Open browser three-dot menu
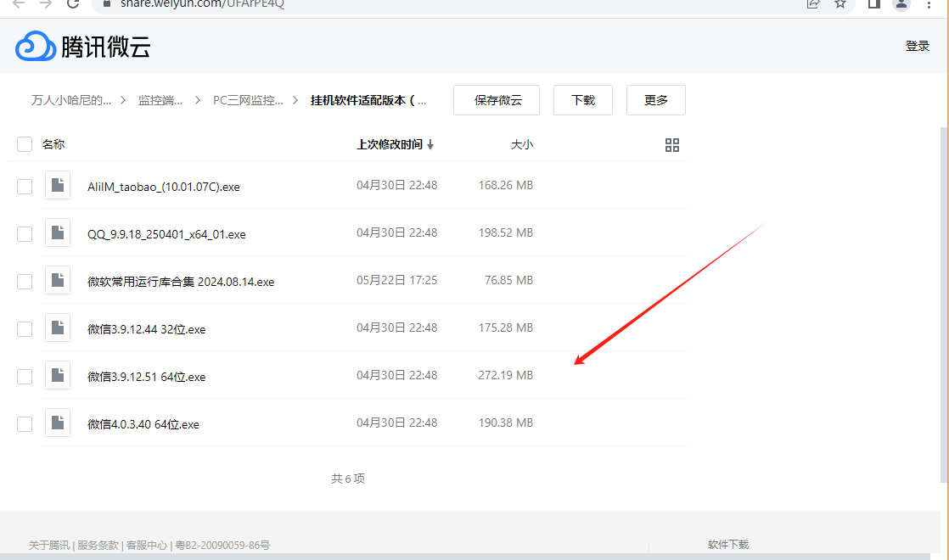This screenshot has height=560, width=949. tap(929, 4)
